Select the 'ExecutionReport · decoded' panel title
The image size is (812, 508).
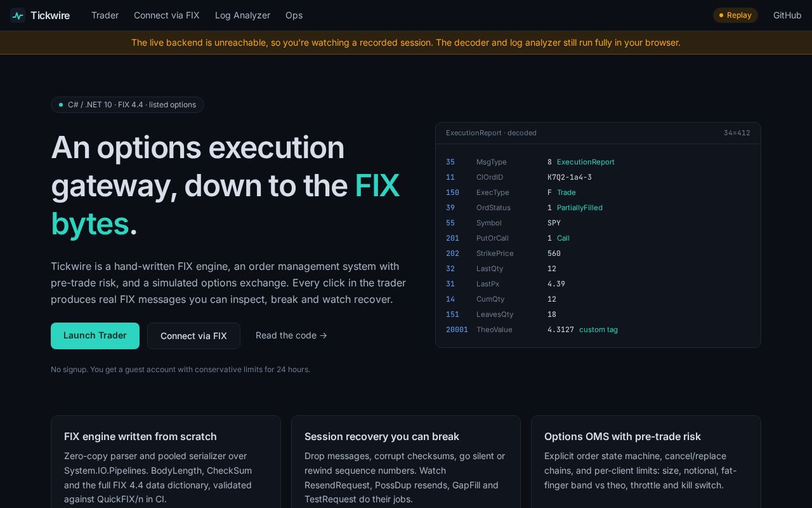(491, 133)
